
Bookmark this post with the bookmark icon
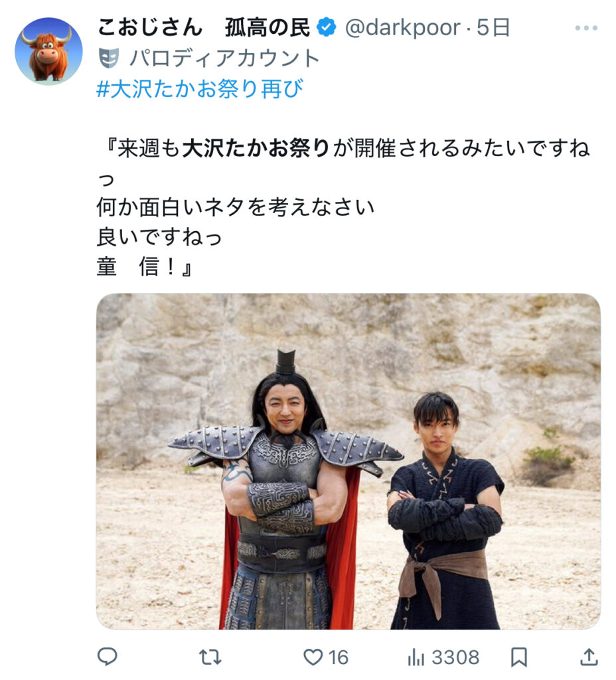[x=518, y=657]
